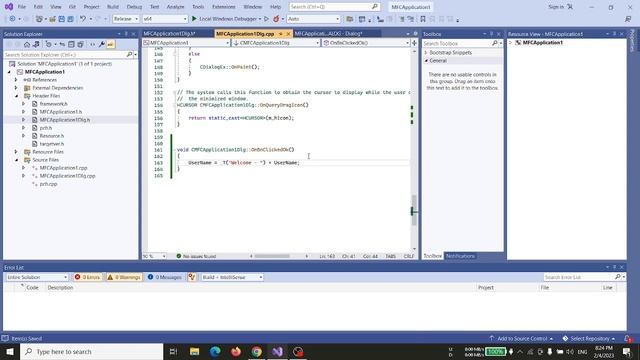
Task: Open the Extensions menu
Action: (224, 7)
